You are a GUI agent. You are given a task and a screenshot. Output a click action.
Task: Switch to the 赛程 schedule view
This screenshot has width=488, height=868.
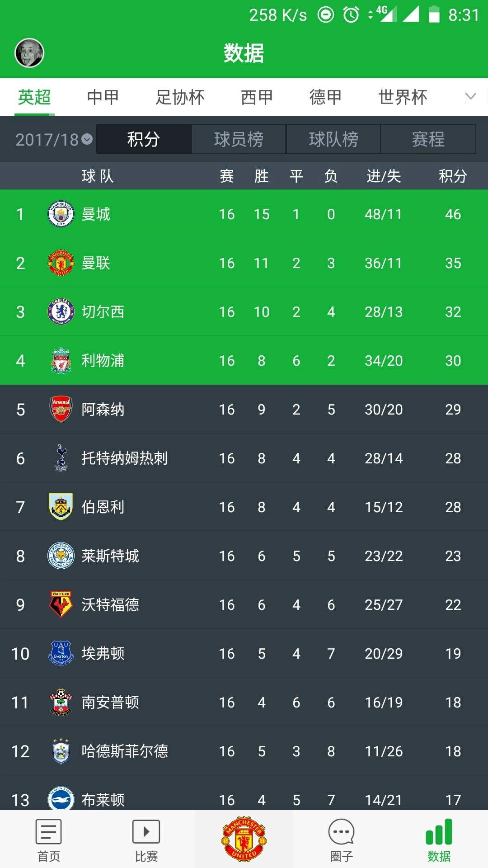click(x=428, y=139)
